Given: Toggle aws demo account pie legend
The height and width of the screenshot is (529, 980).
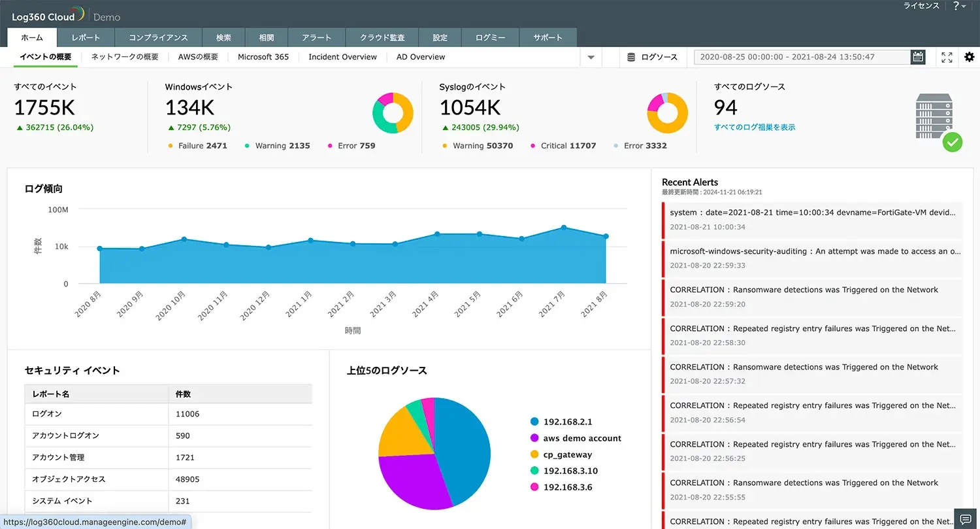Looking at the screenshot, I should pos(576,438).
